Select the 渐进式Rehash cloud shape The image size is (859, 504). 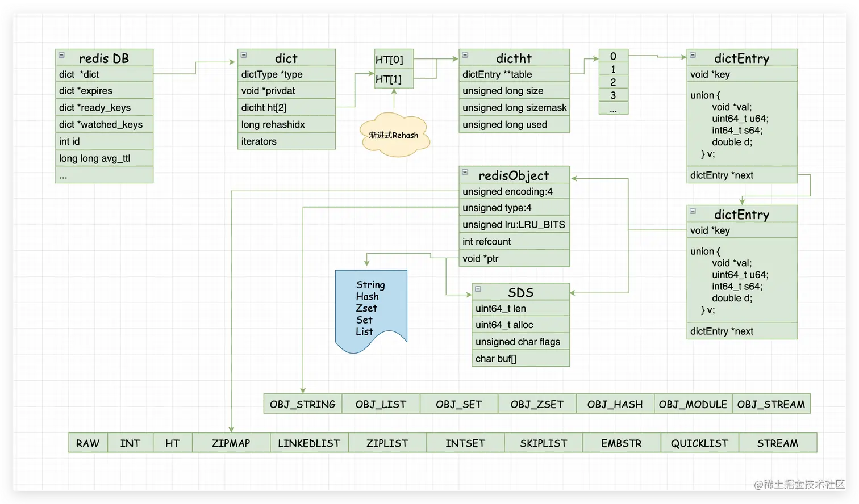(394, 135)
